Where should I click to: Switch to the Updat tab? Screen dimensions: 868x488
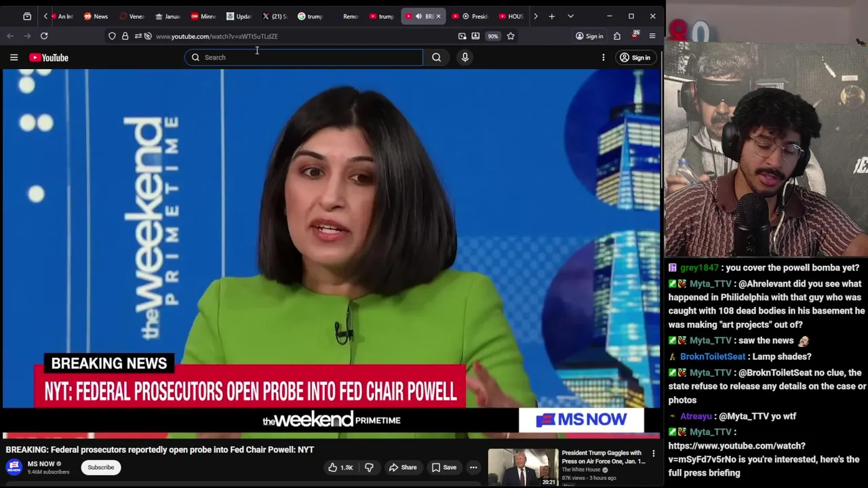238,16
